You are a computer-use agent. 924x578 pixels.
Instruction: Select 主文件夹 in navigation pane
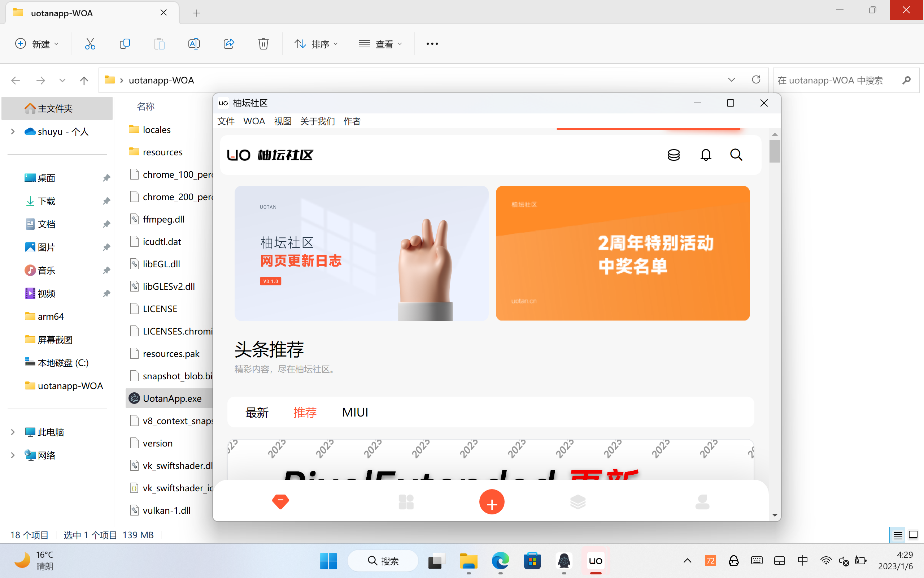click(57, 108)
